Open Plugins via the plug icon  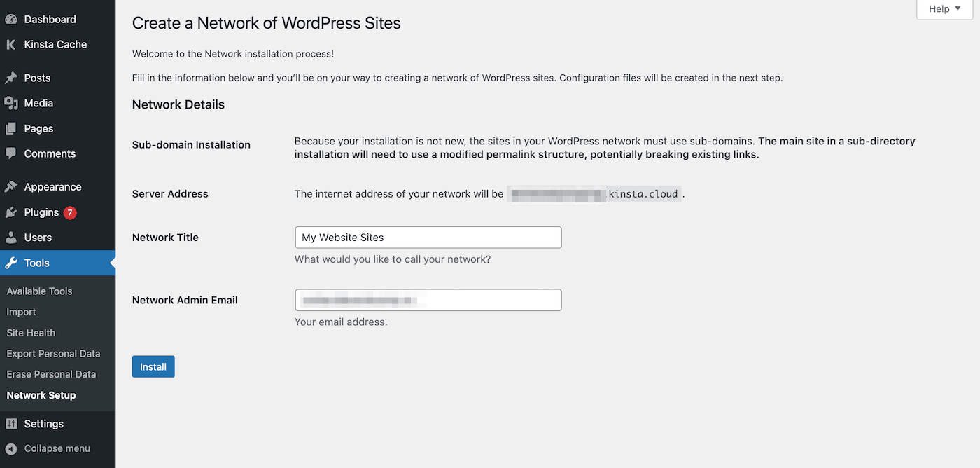click(11, 212)
